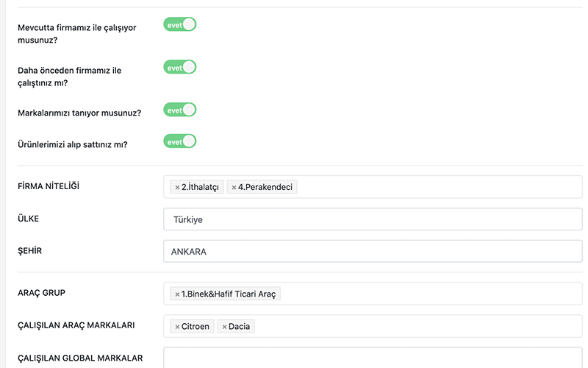Click the Citroen tag label
The image size is (588, 368).
[x=196, y=327]
